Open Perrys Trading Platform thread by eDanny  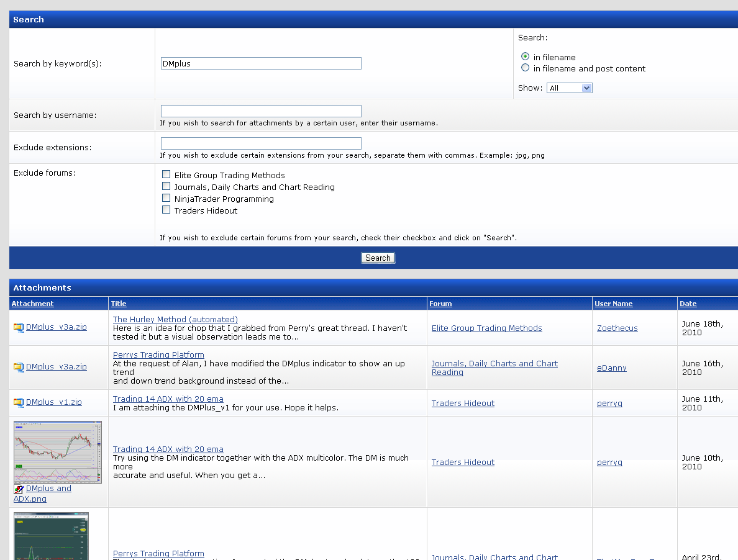coord(158,355)
